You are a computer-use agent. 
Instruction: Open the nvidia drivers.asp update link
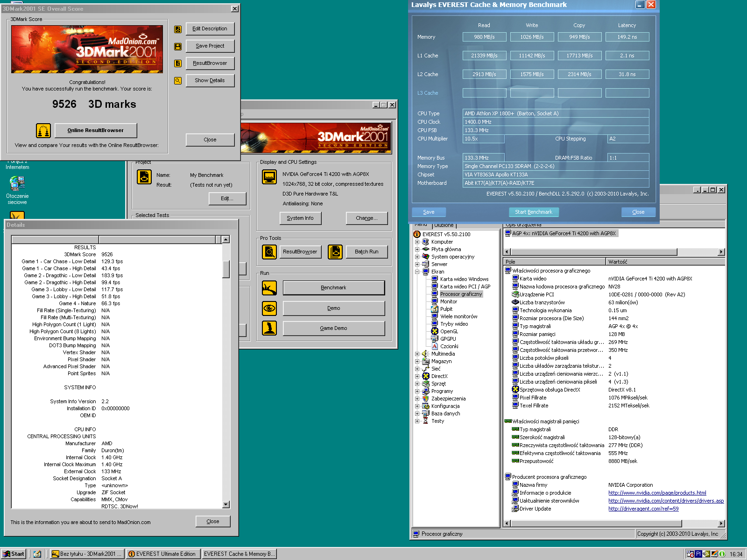[x=666, y=501]
